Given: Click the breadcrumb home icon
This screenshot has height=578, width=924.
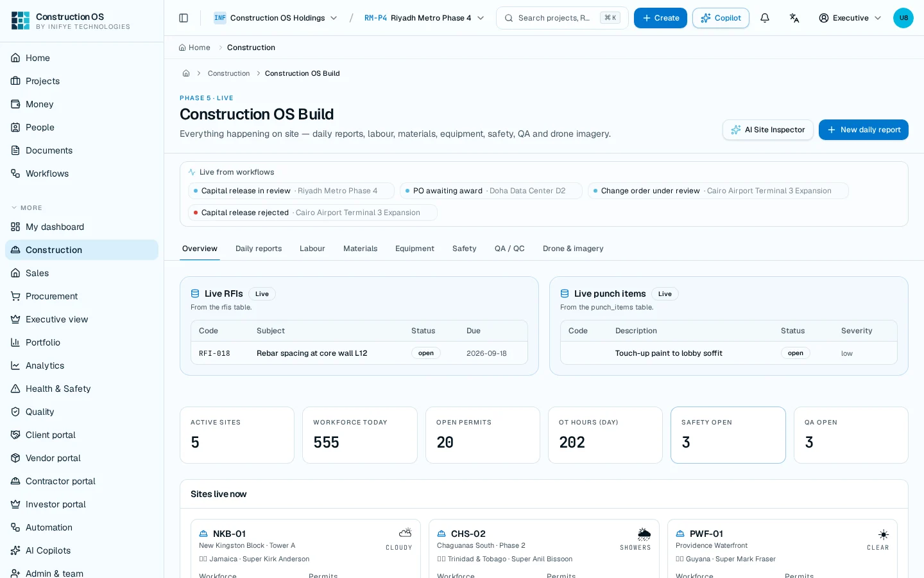Looking at the screenshot, I should click(x=186, y=73).
